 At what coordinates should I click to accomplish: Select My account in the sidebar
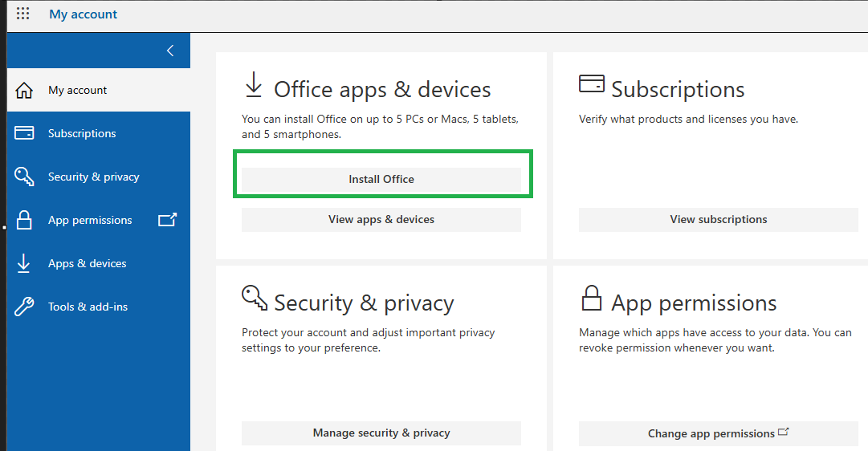[x=99, y=90]
